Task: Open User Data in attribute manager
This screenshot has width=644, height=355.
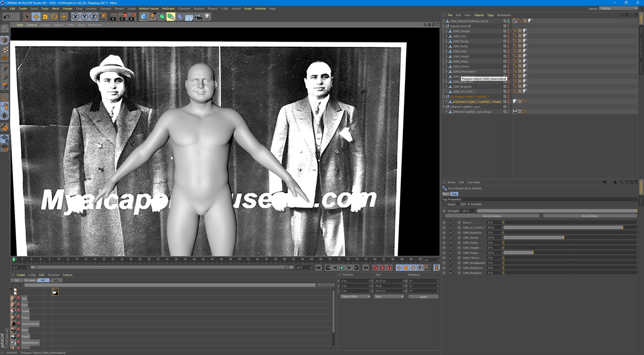Action: pos(473,182)
